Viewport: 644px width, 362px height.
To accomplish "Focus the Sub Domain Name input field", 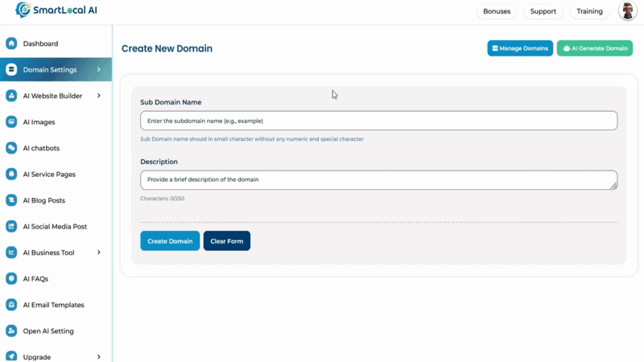I will [x=378, y=121].
